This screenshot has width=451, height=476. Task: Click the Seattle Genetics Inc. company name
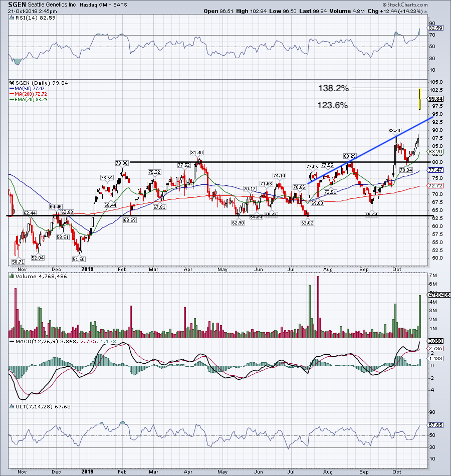click(53, 5)
